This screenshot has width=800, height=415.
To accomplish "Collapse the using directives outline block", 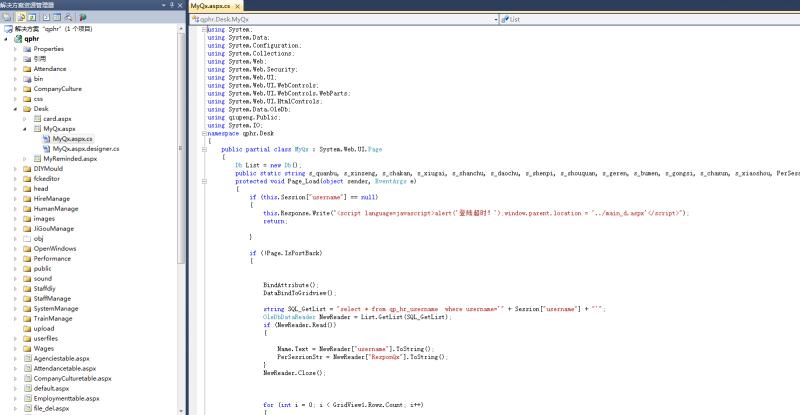I will tap(204, 30).
